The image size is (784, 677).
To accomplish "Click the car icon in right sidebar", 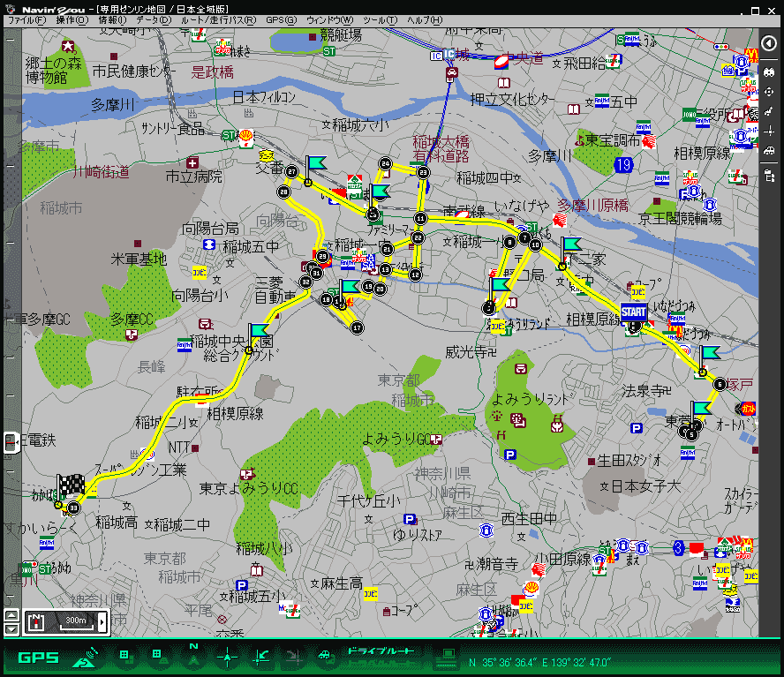I will click(769, 151).
